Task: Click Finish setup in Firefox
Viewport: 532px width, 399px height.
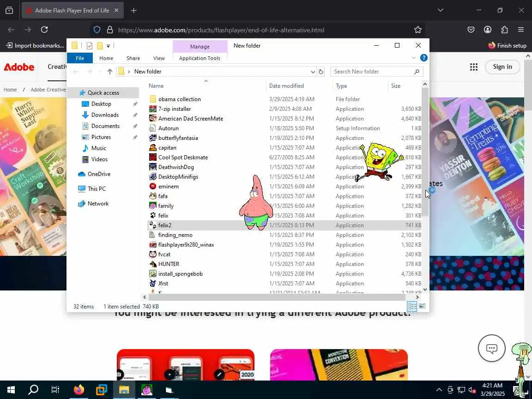Action: click(x=507, y=45)
